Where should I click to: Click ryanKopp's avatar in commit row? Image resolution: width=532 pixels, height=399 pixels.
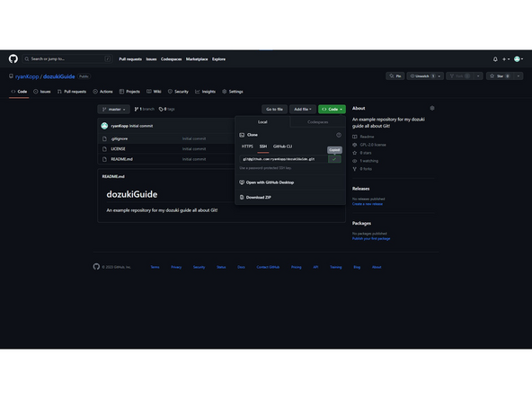(x=104, y=126)
